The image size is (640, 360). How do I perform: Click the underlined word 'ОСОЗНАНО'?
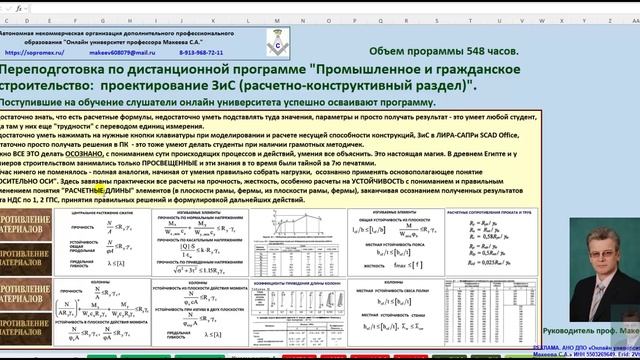84,154
